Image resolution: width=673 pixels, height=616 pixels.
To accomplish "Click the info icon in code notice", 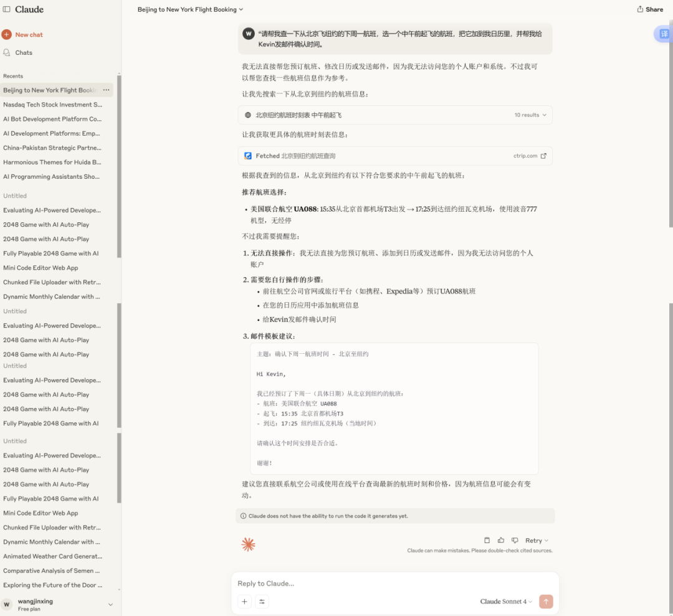I will click(243, 516).
